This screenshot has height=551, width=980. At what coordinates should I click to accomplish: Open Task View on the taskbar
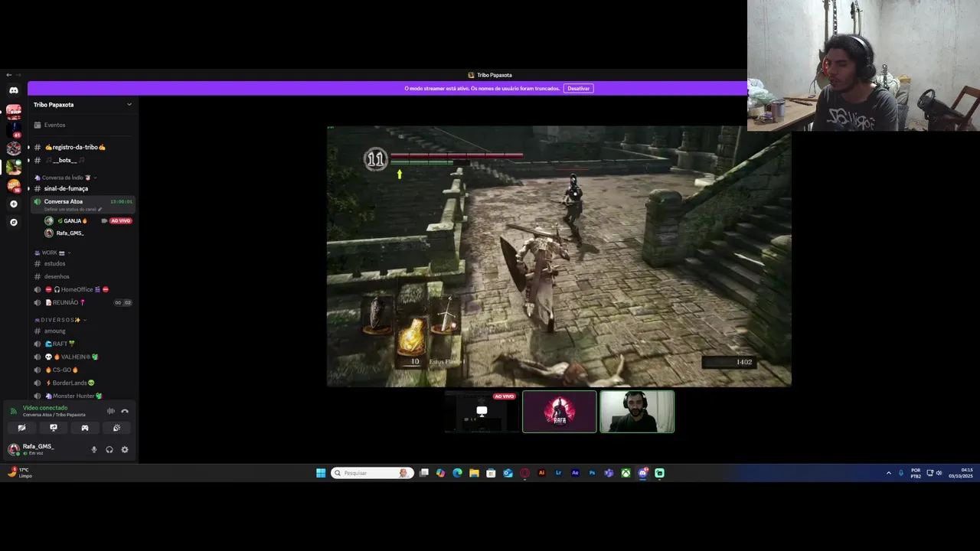(x=424, y=473)
